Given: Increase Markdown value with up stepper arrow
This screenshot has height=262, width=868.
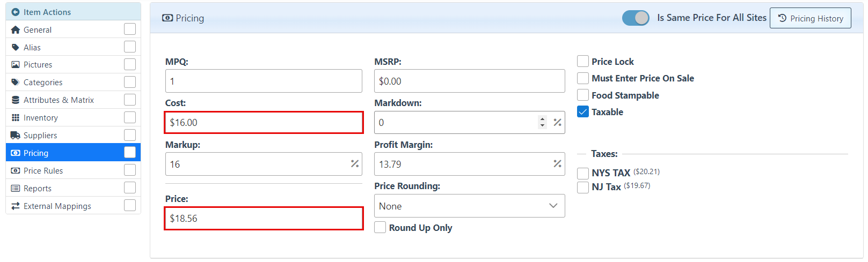Looking at the screenshot, I should pos(543,119).
